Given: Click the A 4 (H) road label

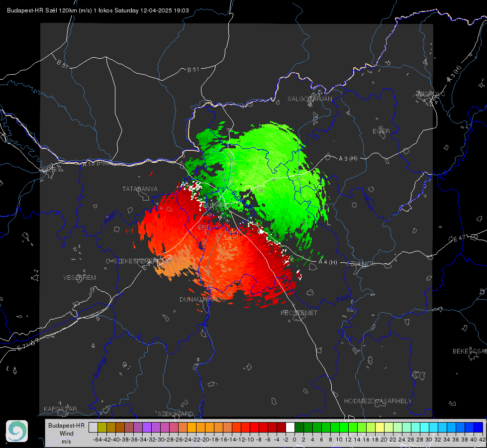Looking at the screenshot, I should point(328,262).
